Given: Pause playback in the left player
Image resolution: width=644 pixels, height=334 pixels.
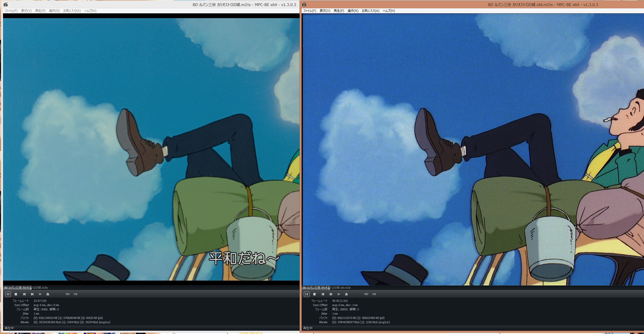Looking at the screenshot, I should pyautogui.click(x=8, y=294).
